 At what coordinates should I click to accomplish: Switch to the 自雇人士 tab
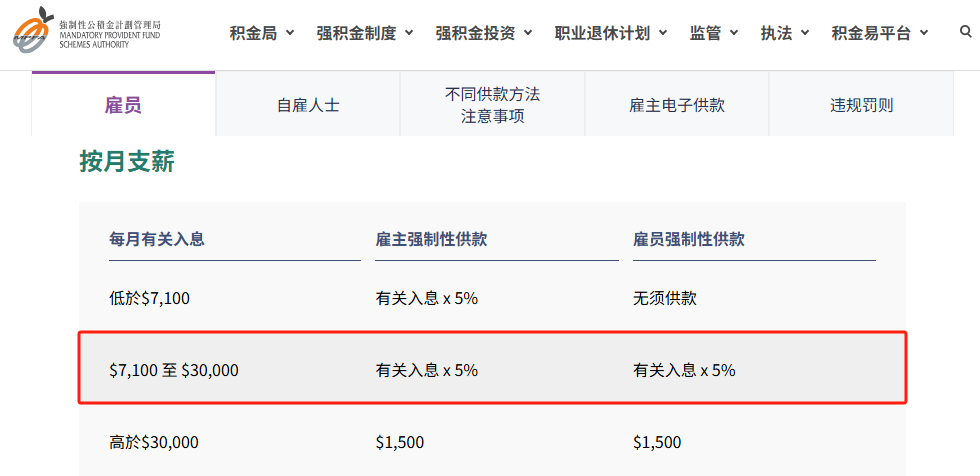[308, 105]
